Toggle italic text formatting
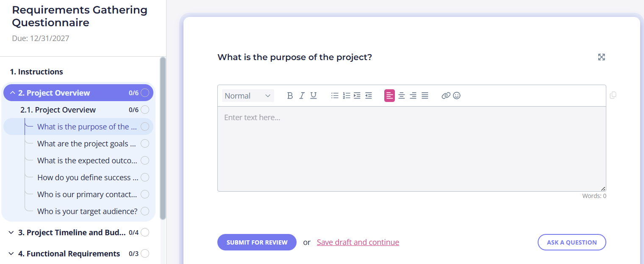This screenshot has height=264, width=644. (x=302, y=96)
